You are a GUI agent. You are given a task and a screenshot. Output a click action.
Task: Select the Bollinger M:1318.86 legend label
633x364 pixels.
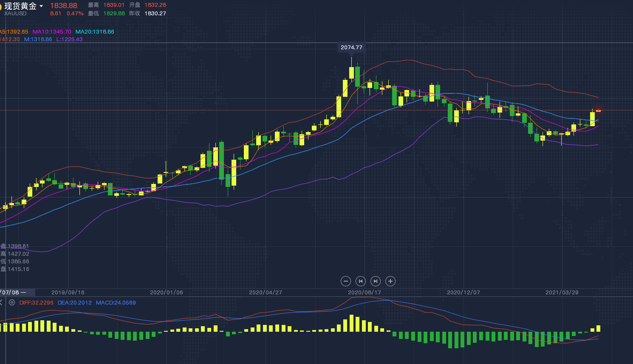click(38, 40)
